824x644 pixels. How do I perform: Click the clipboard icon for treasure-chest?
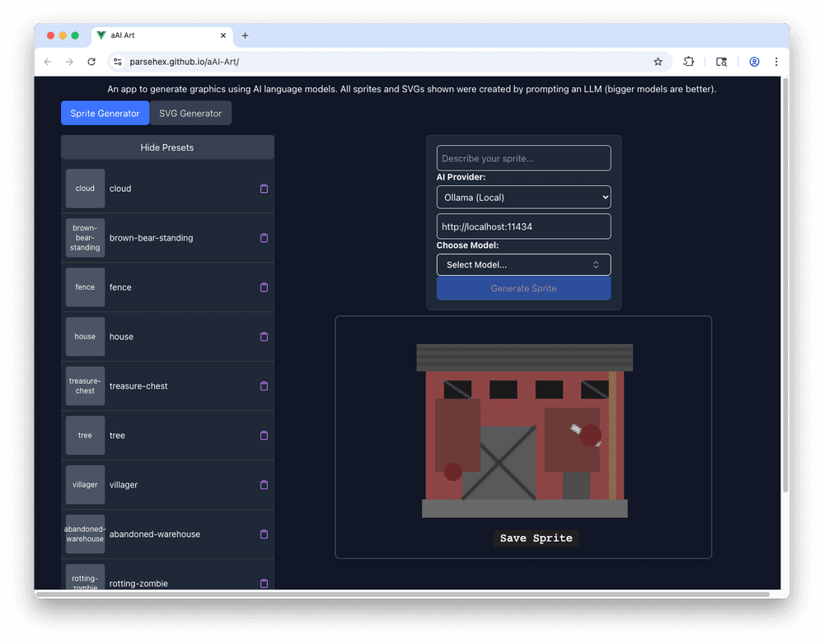point(264,386)
